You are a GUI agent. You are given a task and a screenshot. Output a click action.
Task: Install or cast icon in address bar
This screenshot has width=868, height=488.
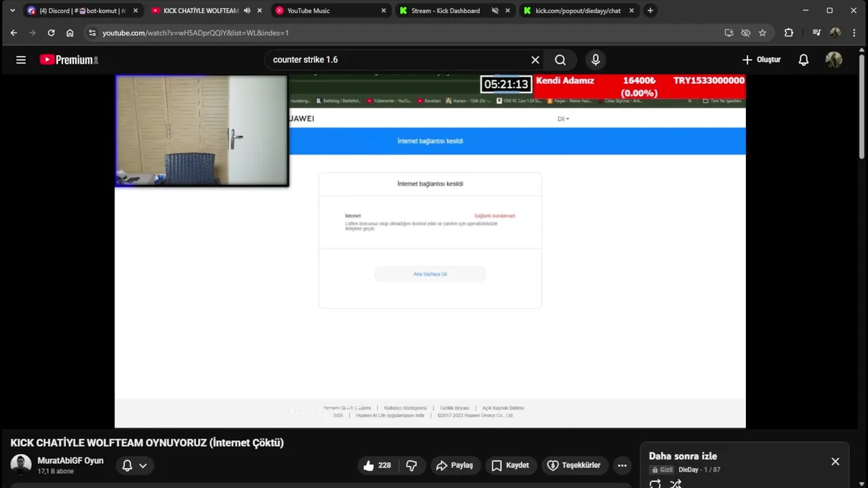click(x=729, y=33)
